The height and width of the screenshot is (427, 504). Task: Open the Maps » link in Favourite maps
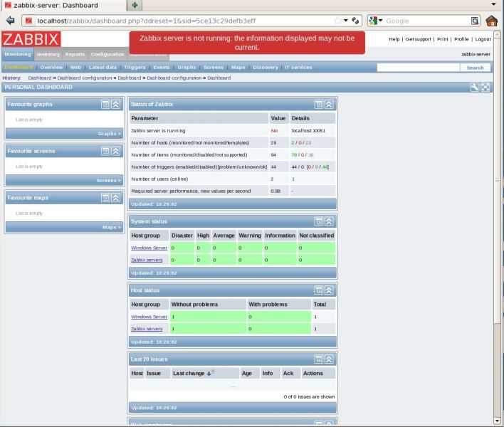click(112, 228)
